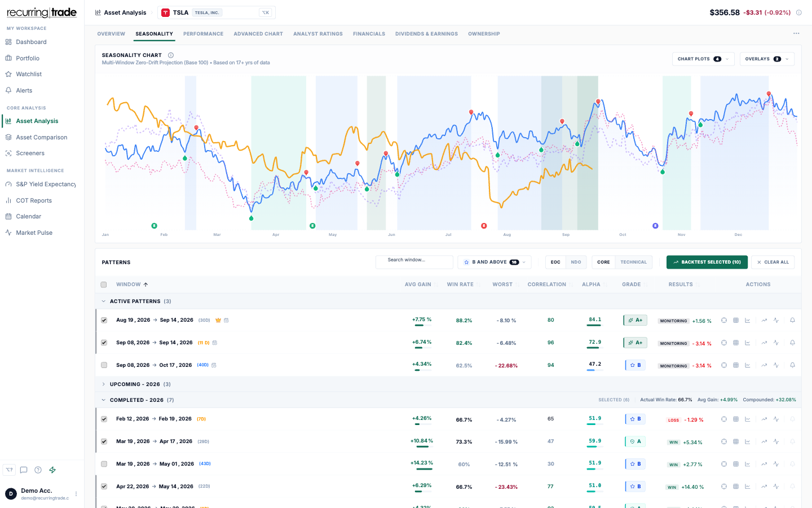Go to Dividends & Earnings tab
The height and width of the screenshot is (508, 812).
(426, 34)
